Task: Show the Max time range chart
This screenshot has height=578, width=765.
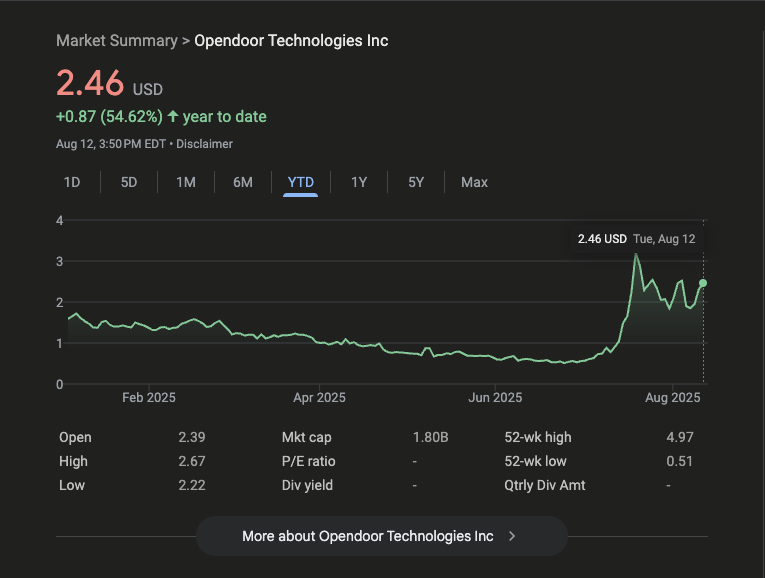Action: pos(474,182)
